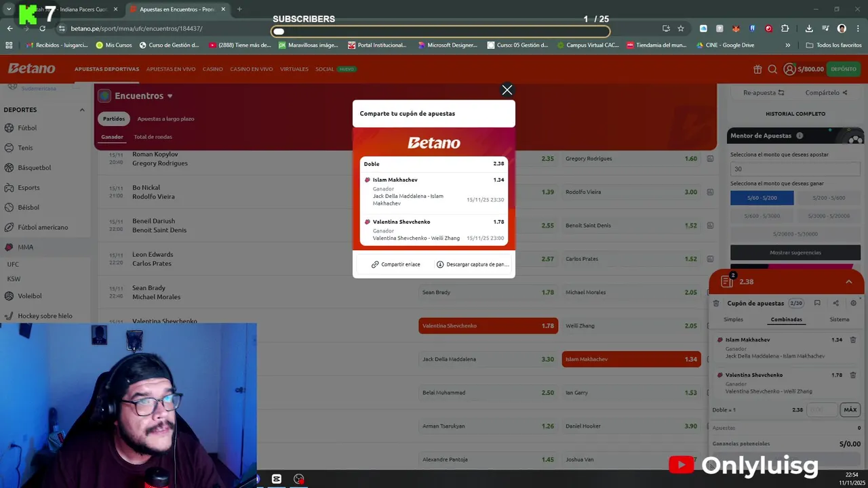Go to the Casino en Vivo section

pyautogui.click(x=251, y=69)
